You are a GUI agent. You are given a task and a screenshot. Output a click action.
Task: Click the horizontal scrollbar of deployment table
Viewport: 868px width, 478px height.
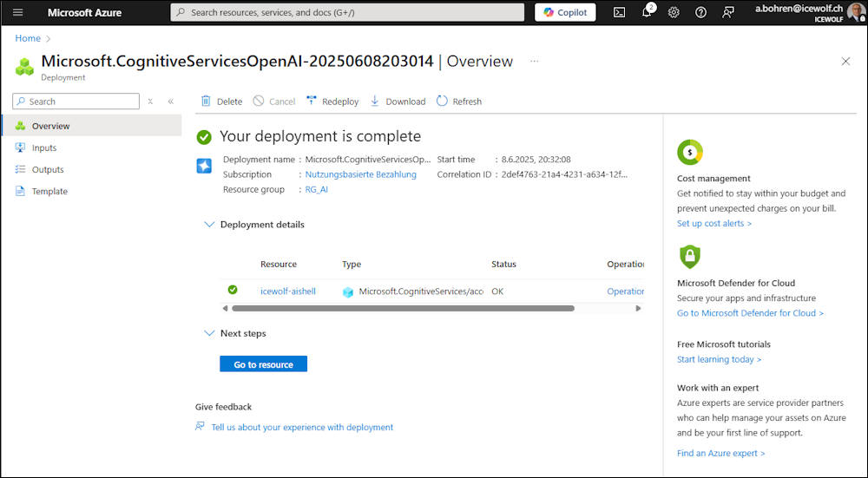point(403,308)
